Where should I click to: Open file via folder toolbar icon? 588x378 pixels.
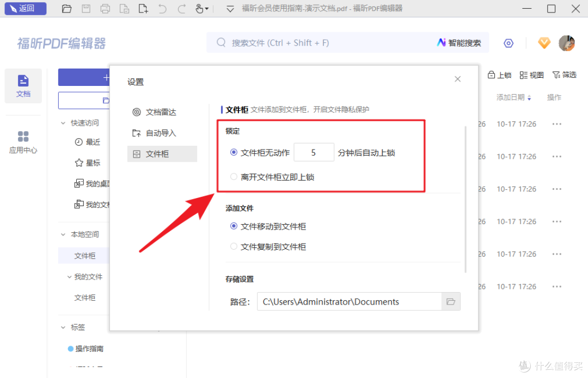tap(66, 8)
